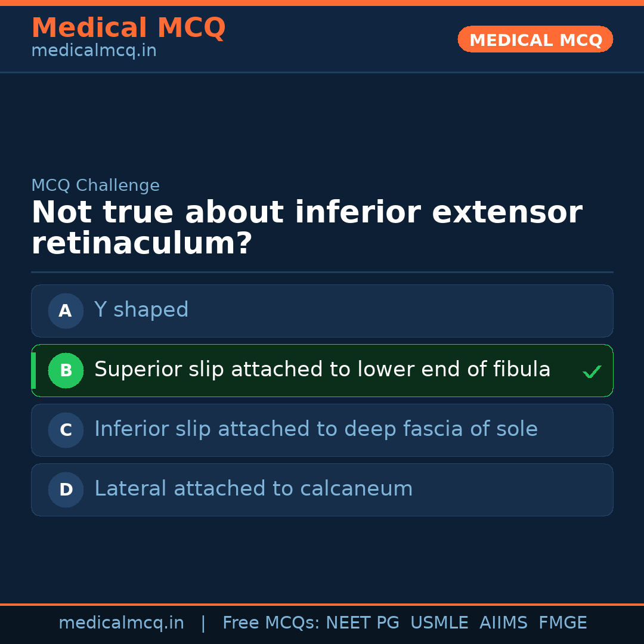Open the medicalmcq.in link in the footer
The height and width of the screenshot is (644, 644).
click(121, 623)
